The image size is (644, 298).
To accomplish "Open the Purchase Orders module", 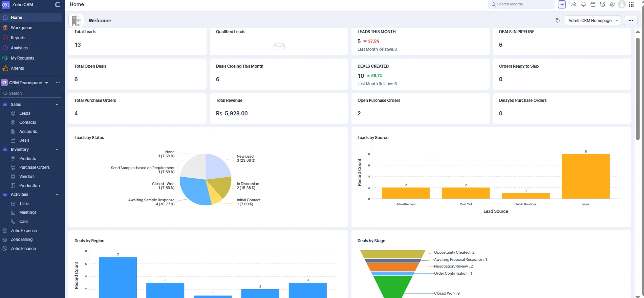I will 34,167.
